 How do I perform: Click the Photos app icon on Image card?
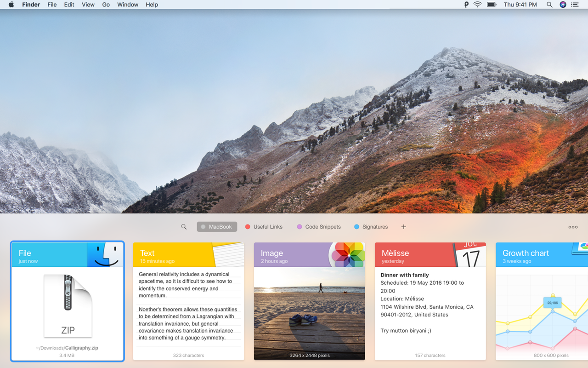pos(348,254)
